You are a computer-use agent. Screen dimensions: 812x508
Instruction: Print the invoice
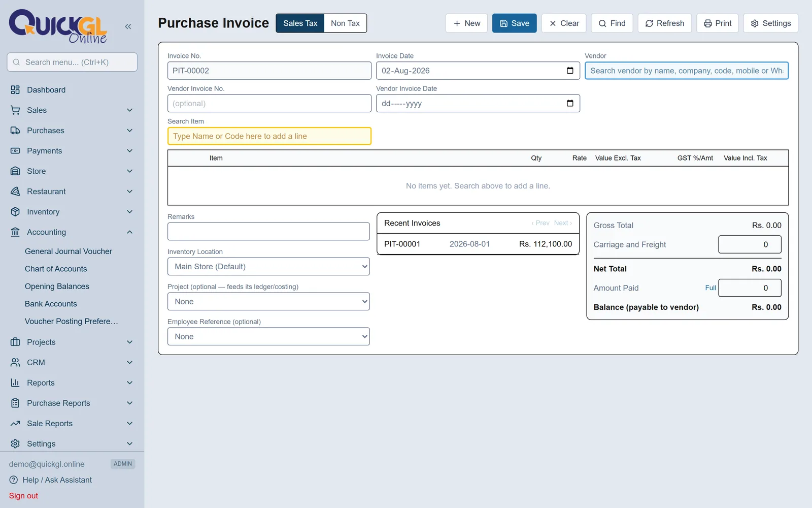tap(717, 23)
